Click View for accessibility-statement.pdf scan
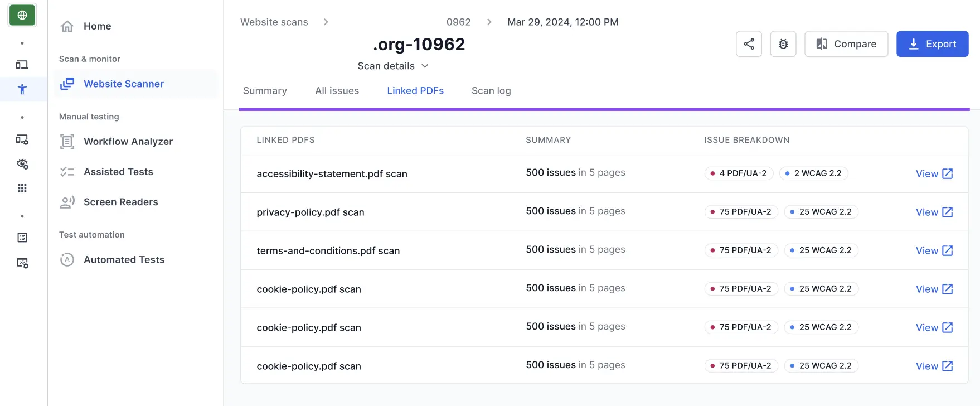The height and width of the screenshot is (406, 980). [934, 173]
